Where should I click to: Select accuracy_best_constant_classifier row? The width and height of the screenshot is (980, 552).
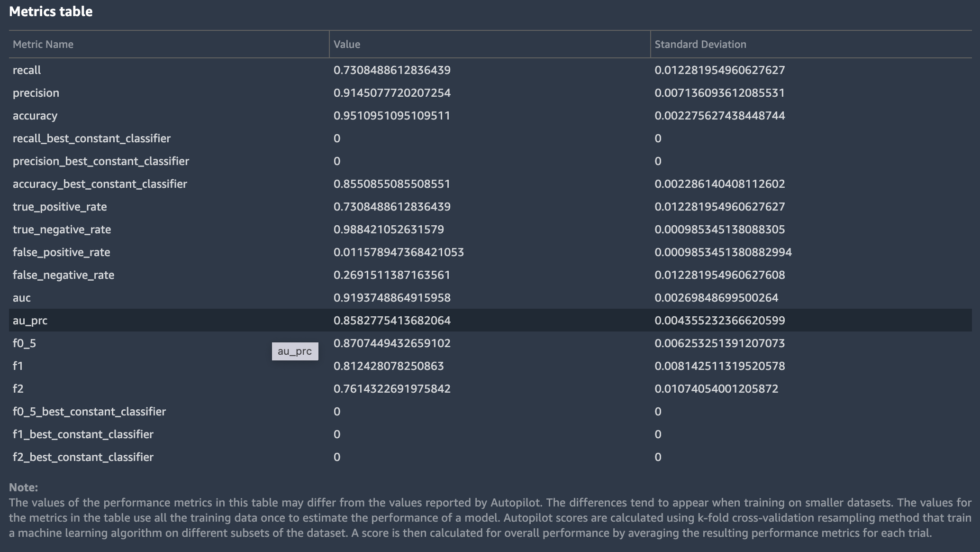coord(100,184)
